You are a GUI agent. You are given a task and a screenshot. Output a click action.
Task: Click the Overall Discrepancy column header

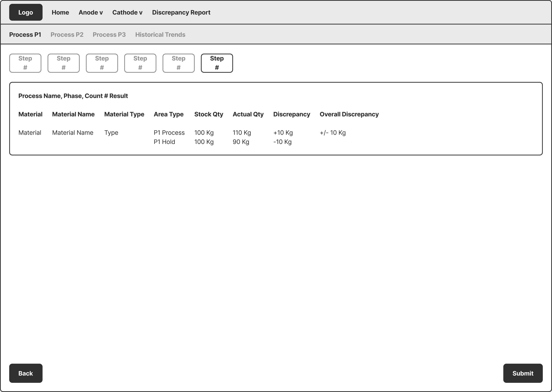tap(349, 114)
